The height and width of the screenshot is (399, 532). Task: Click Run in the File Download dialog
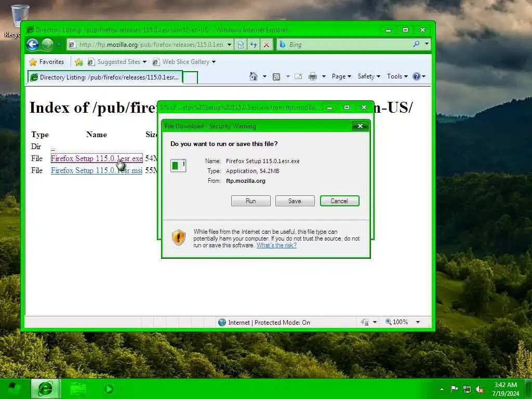(x=251, y=201)
